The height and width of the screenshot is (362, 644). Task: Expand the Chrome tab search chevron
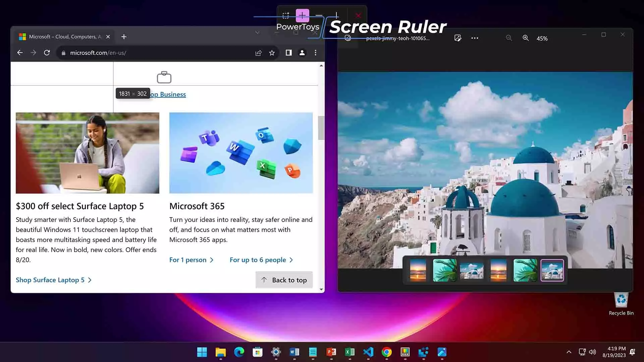257,33
